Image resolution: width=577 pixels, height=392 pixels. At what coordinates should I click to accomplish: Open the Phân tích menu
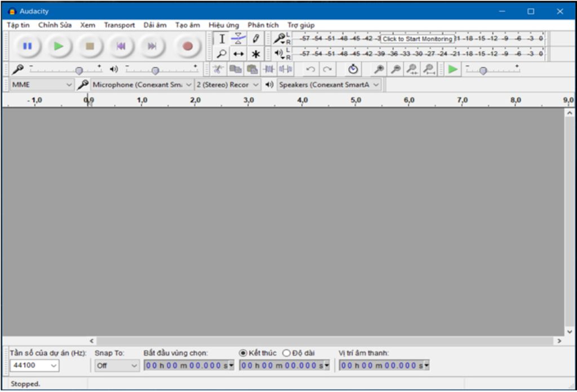coord(263,25)
